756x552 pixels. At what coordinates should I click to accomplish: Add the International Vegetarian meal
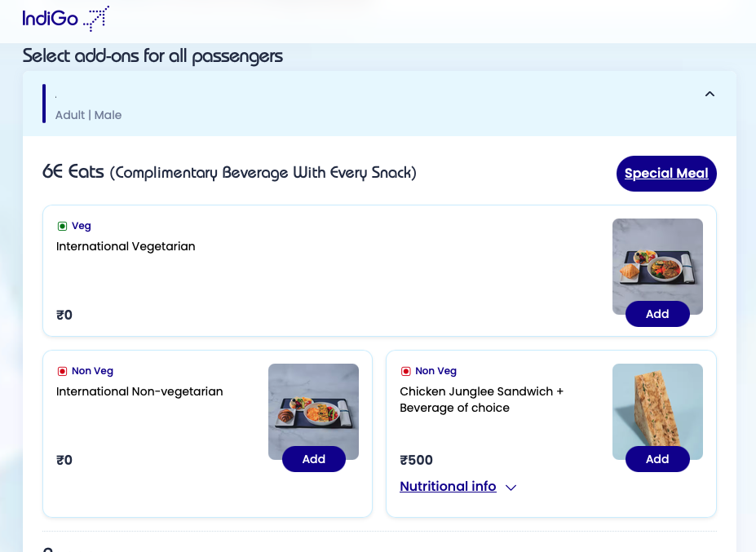point(657,314)
